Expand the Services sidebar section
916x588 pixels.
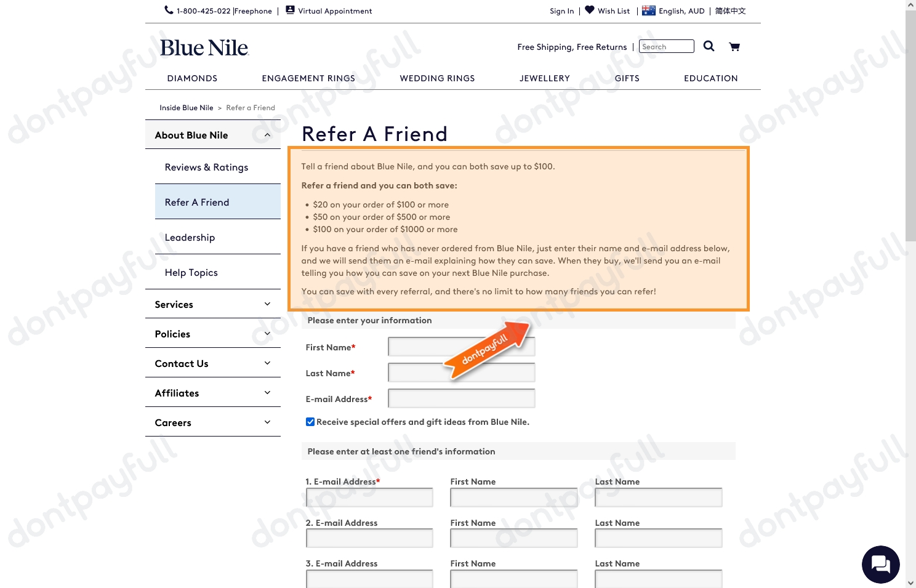267,304
